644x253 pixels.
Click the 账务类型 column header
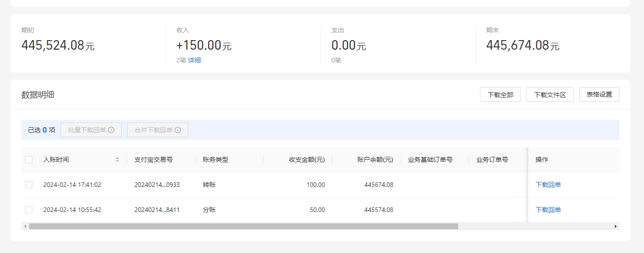tap(216, 160)
